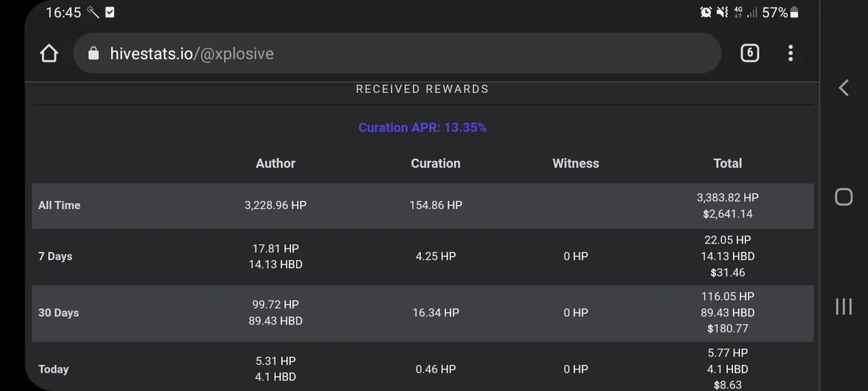Click the Curation APR: 13.35% text

coord(422,128)
